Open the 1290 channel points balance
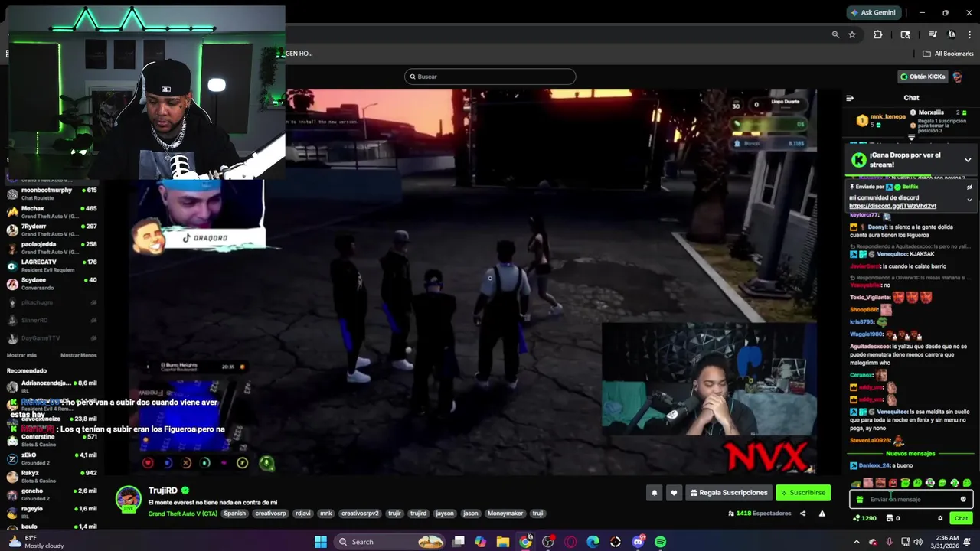This screenshot has height=551, width=980. pos(864,518)
